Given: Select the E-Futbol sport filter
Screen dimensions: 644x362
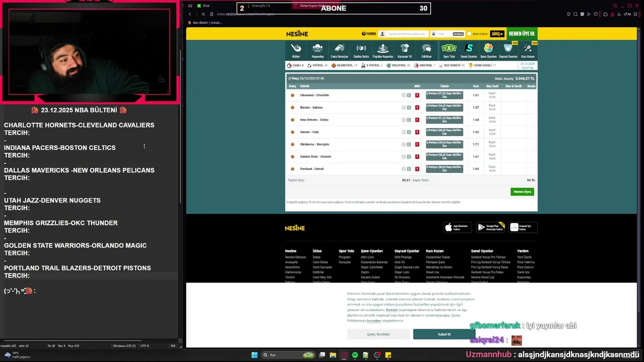Looking at the screenshot, I should pos(371,65).
